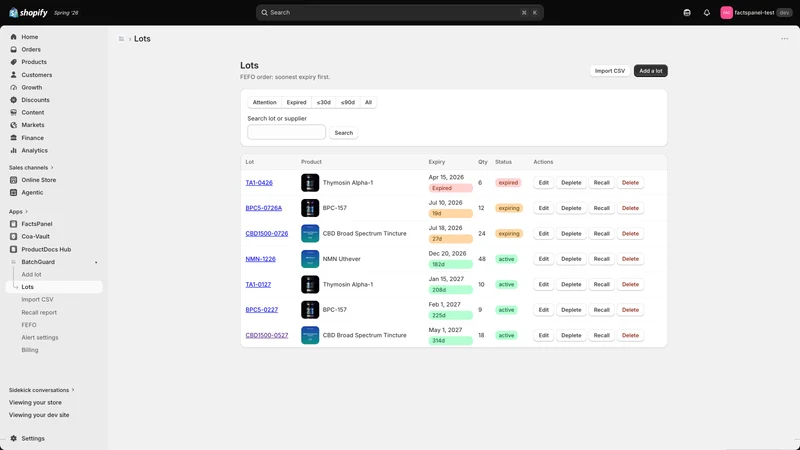
Task: Open the notifications bell
Action: click(707, 13)
